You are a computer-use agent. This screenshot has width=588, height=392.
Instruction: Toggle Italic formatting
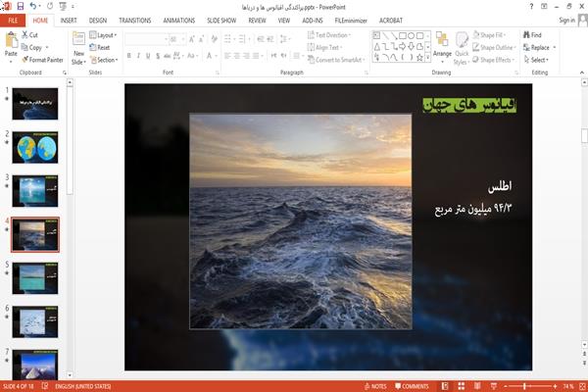[x=138, y=56]
